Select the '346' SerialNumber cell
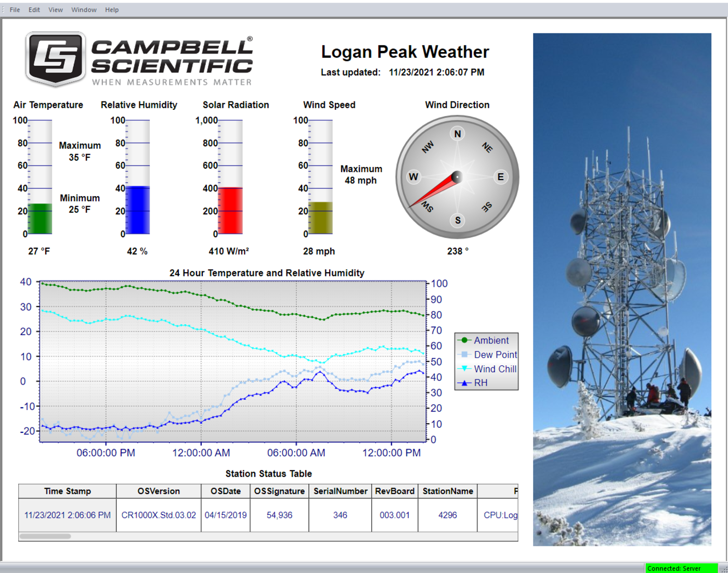Viewport: 728px width, 573px height. (340, 515)
